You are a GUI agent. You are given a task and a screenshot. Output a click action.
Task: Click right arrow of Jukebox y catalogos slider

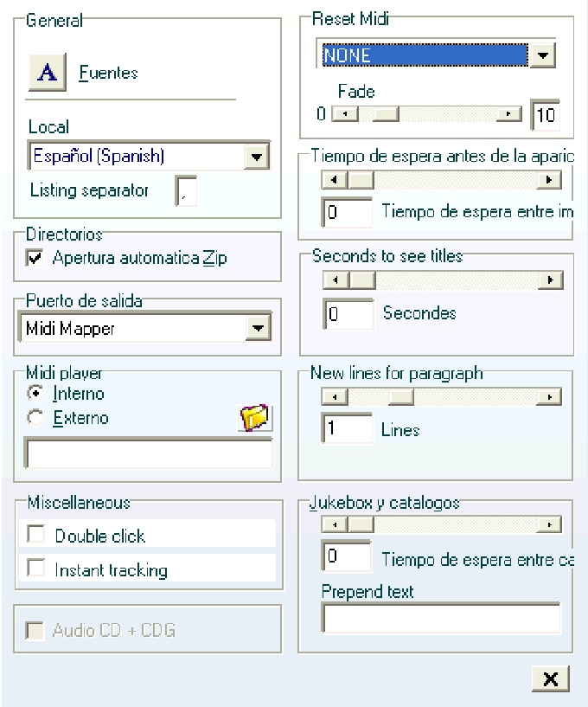(549, 524)
